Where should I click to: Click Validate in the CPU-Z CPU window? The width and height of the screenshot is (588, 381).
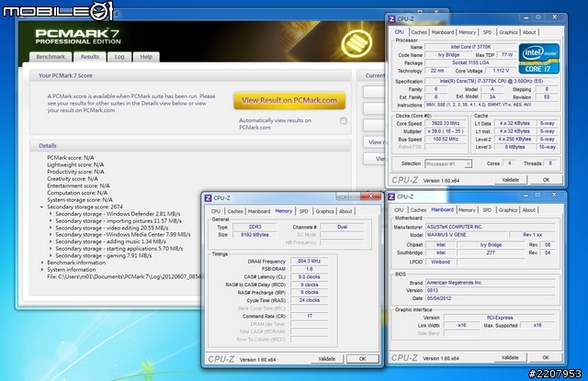coord(511,180)
